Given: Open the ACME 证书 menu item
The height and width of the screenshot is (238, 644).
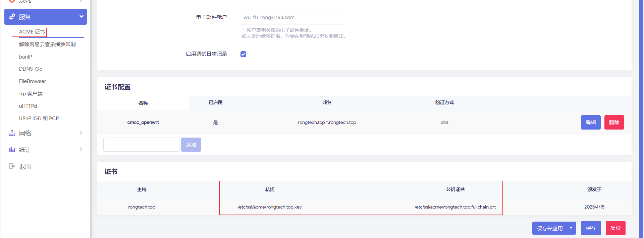Looking at the screenshot, I should coord(32,32).
